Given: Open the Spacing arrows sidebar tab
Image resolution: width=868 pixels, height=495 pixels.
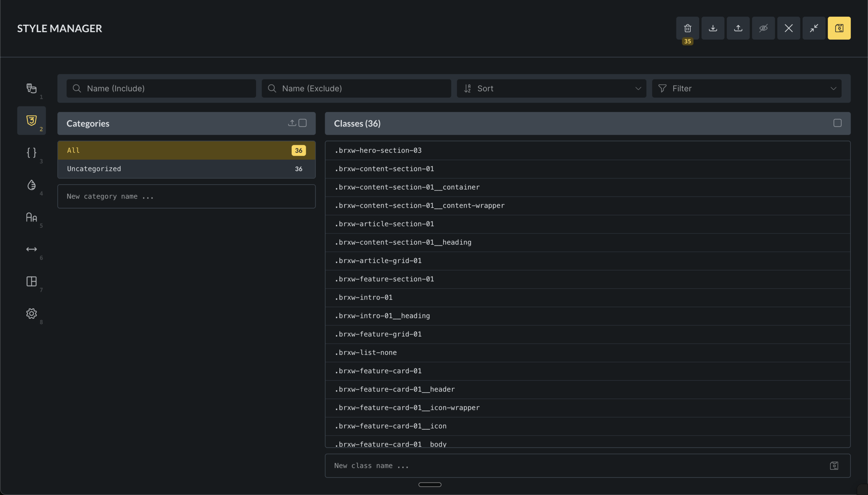Looking at the screenshot, I should [31, 249].
